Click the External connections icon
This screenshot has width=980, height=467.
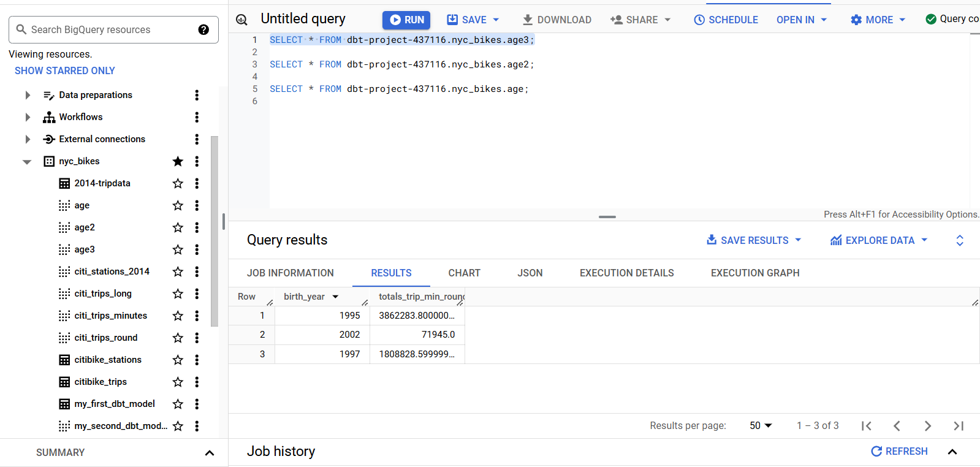49,139
